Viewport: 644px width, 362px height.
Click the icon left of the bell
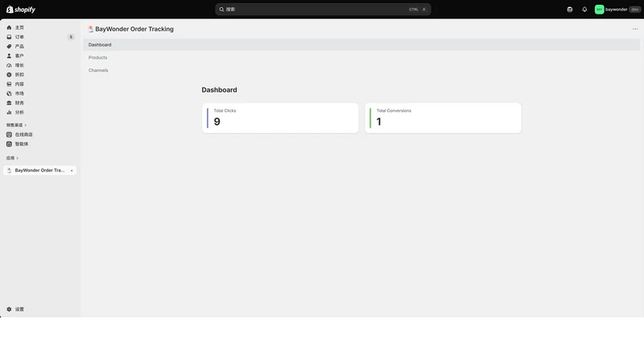point(570,10)
